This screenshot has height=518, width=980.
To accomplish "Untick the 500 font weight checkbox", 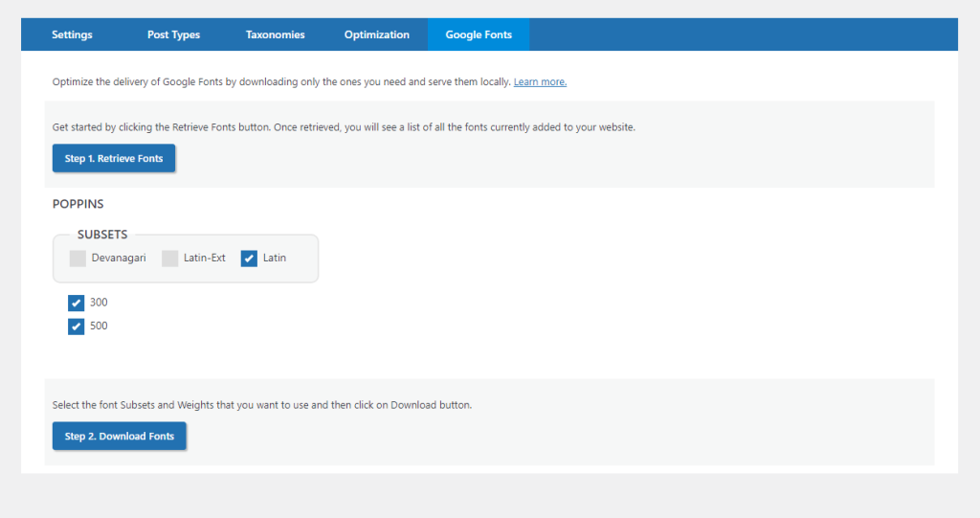I will coord(77,327).
